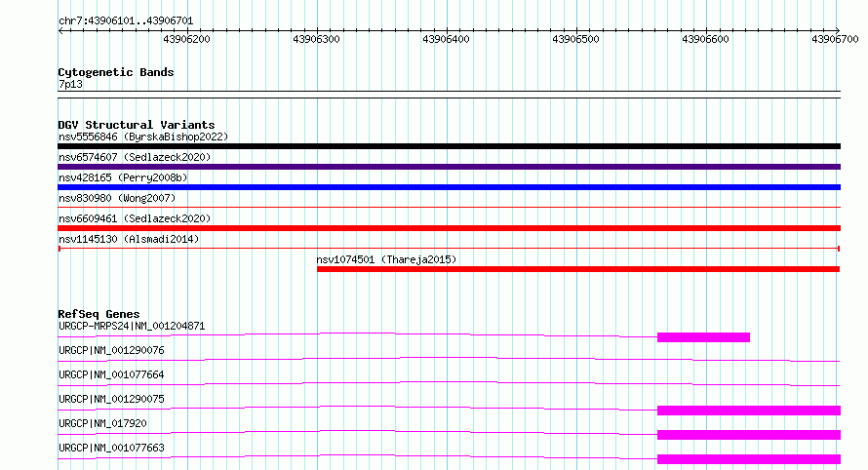Click the thin red nsv830980 variant line

[449, 208]
